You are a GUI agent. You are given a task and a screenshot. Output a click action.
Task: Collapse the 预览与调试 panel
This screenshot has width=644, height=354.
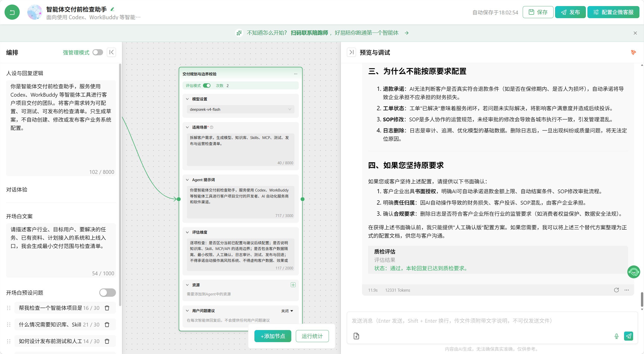coord(351,52)
